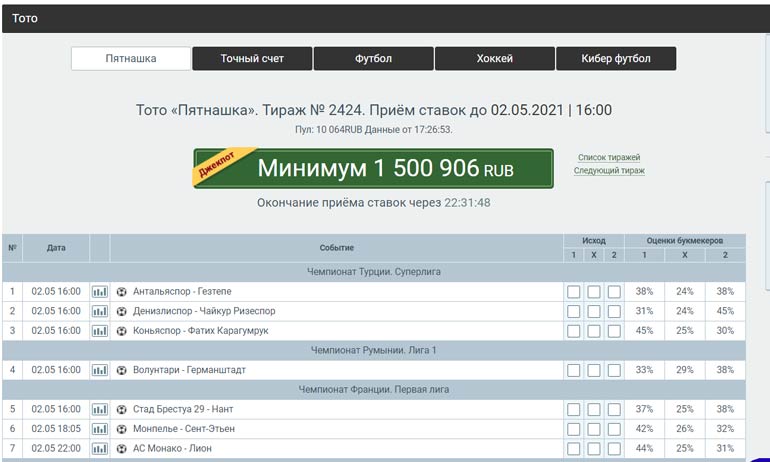Check outcome 1 for Волунтари - Германштадт

[x=574, y=371]
